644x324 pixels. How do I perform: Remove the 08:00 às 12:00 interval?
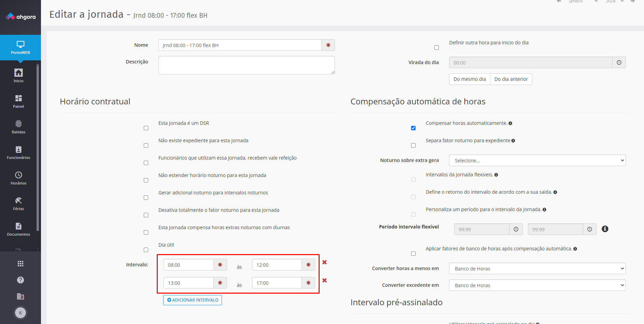(324, 262)
